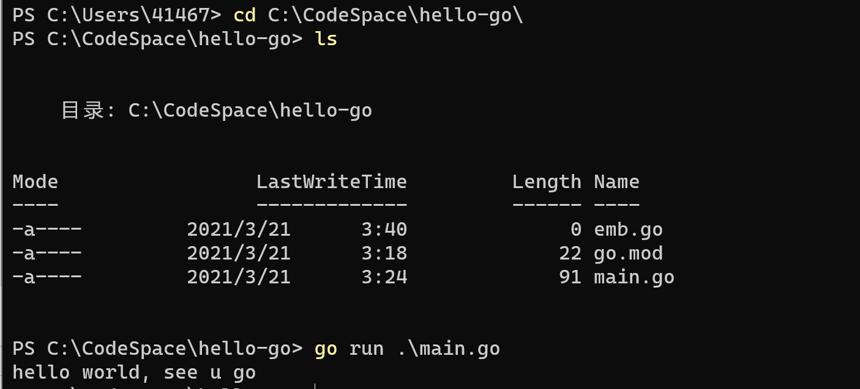The height and width of the screenshot is (389, 860).
Task: Click the file length value 91
Action: tap(570, 277)
